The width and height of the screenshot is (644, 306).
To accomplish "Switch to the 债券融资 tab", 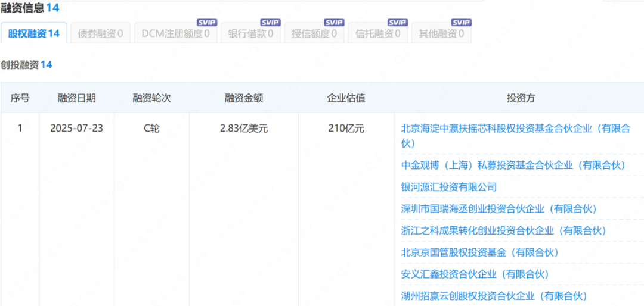I will [x=100, y=34].
